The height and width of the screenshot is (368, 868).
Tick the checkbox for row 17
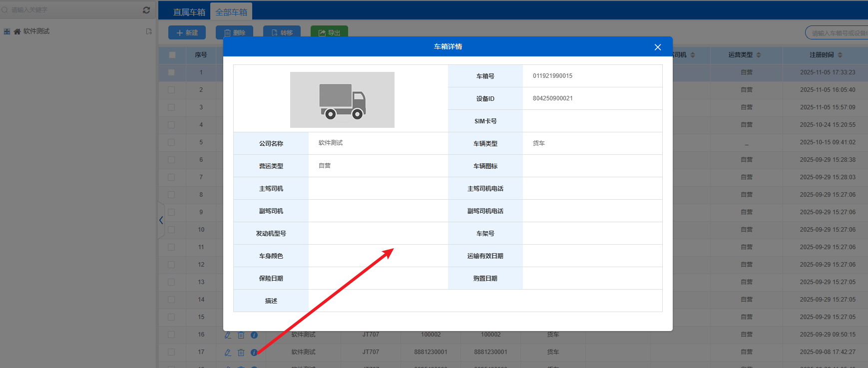click(x=172, y=352)
